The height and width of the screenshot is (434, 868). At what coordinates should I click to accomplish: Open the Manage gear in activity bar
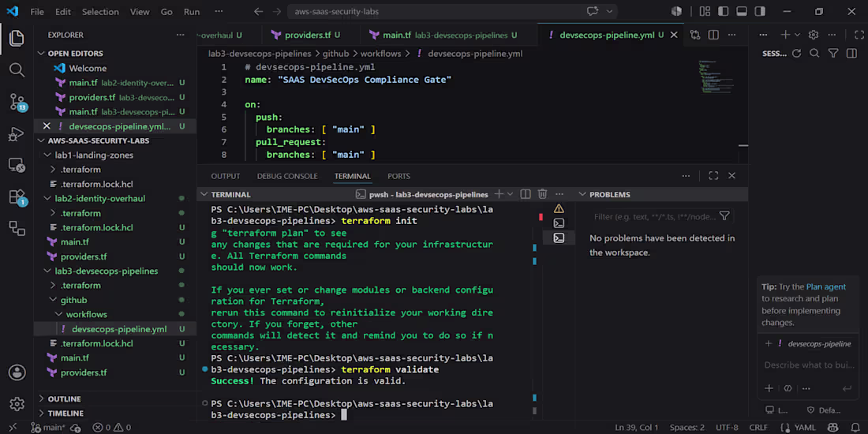click(17, 403)
